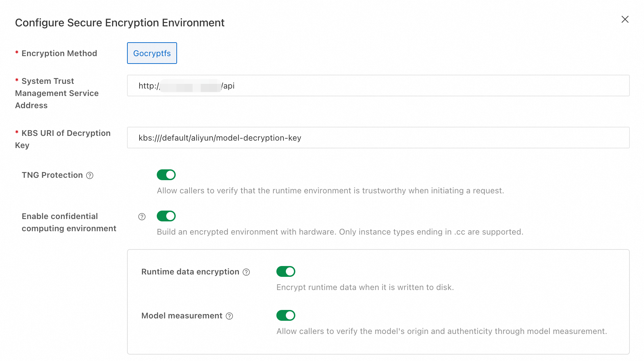Click text 'Allow callers to verify that the runtime environment'

[x=254, y=191]
